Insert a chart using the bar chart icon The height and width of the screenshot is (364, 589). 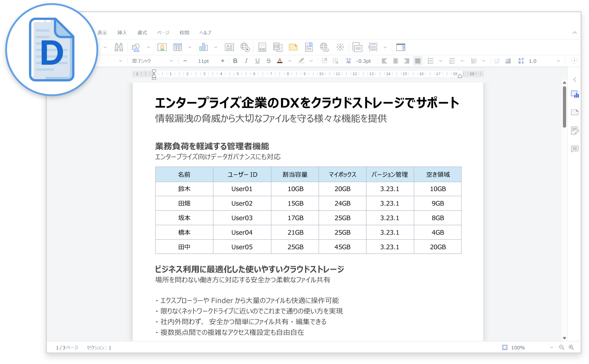tap(204, 47)
